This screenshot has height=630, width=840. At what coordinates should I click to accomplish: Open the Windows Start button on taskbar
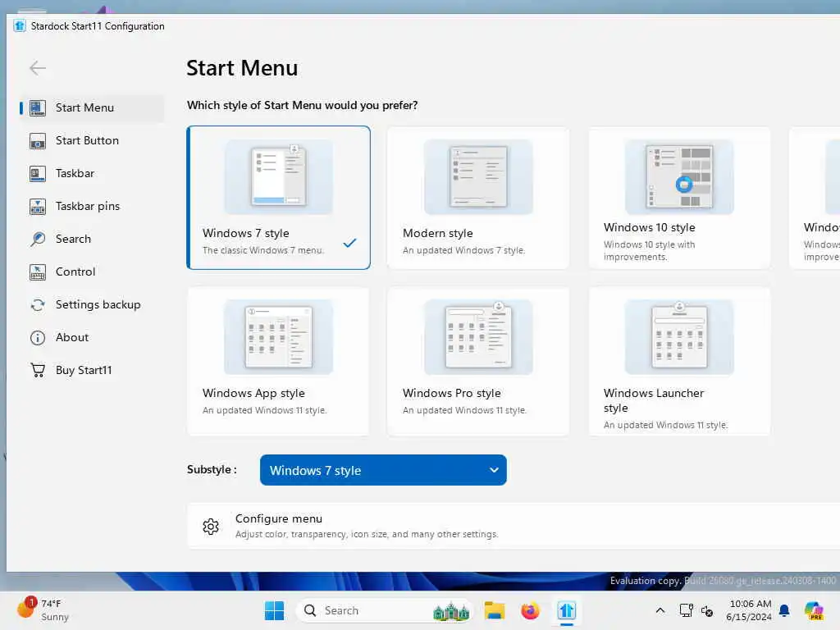[x=274, y=610]
